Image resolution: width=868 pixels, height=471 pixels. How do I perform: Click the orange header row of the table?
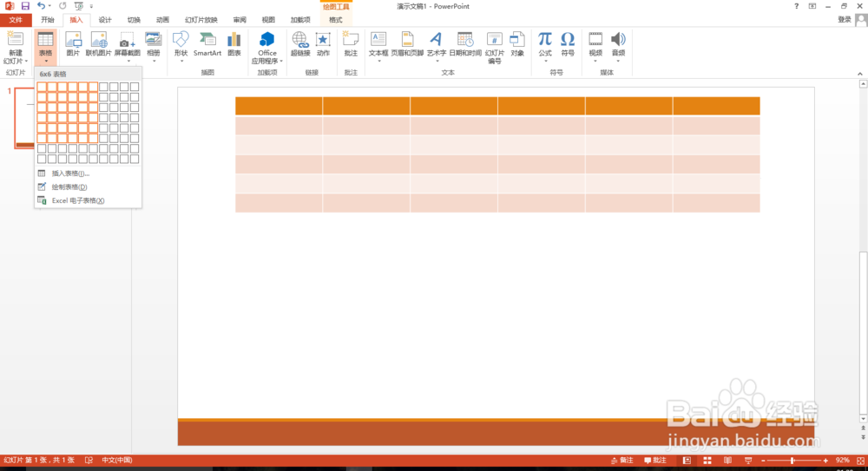click(497, 106)
